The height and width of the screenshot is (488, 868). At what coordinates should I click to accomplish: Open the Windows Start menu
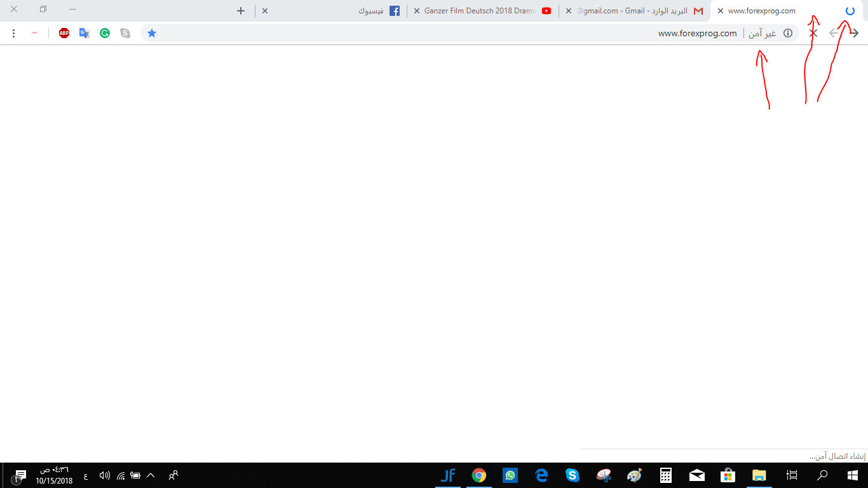pyautogui.click(x=853, y=475)
